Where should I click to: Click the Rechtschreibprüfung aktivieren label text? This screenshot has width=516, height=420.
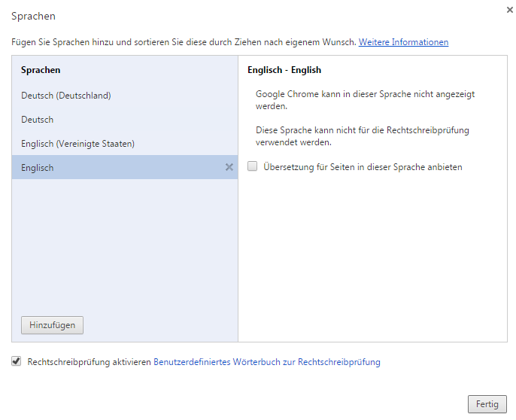89,362
